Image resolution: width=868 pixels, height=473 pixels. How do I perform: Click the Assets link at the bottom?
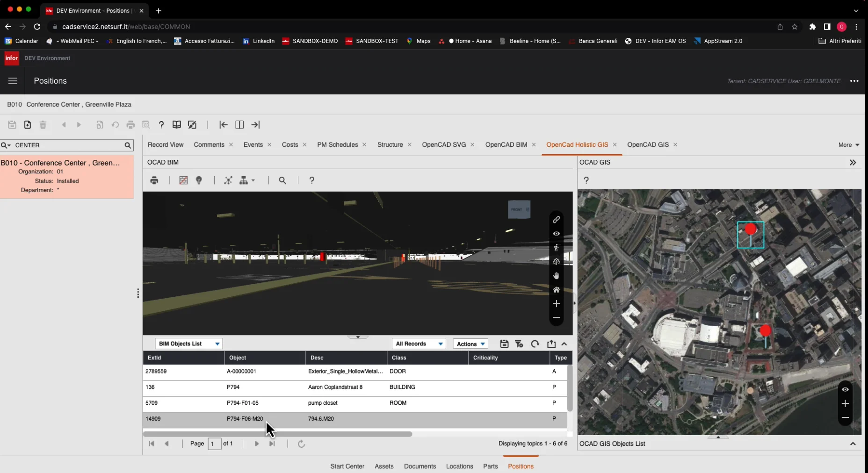click(x=383, y=466)
